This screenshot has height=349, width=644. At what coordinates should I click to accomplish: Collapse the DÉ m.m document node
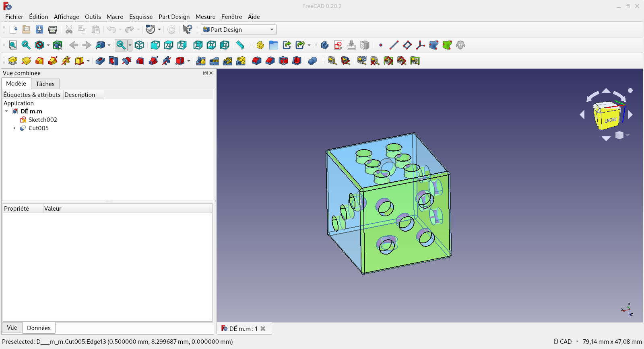click(6, 111)
